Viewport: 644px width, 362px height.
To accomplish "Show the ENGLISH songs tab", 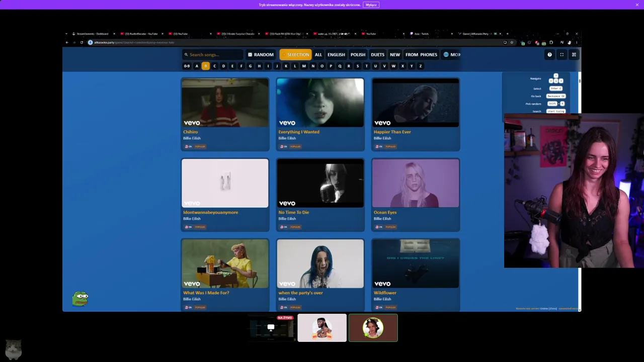I will (x=336, y=55).
